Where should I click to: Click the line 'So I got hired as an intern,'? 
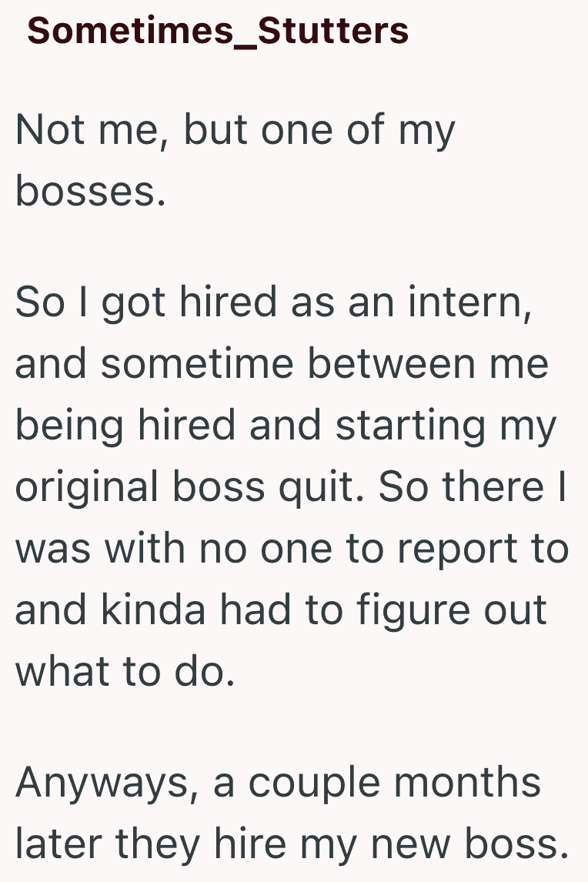(273, 304)
